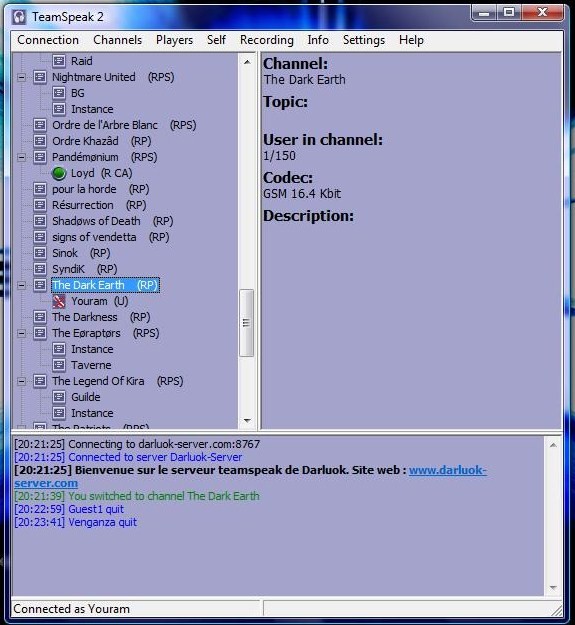The width and height of the screenshot is (575, 625).
Task: Collapse the Pandémønium channel
Action: [22, 157]
